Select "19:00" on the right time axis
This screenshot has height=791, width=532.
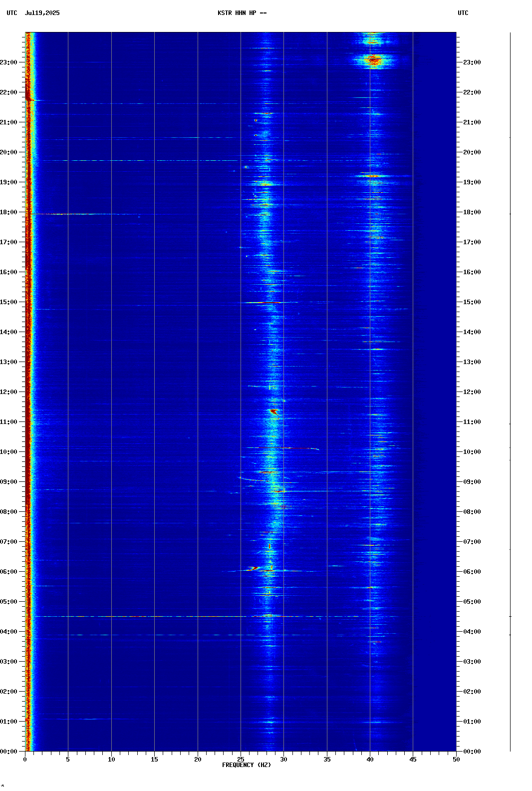(472, 182)
